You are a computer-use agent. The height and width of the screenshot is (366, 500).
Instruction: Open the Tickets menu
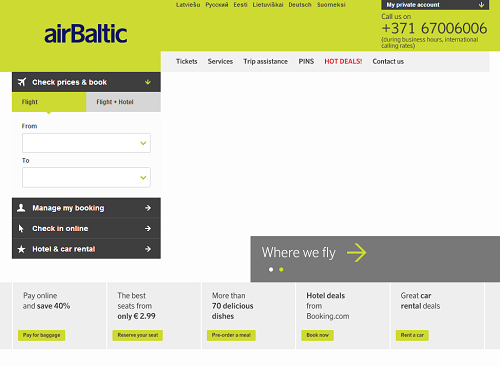tap(187, 61)
